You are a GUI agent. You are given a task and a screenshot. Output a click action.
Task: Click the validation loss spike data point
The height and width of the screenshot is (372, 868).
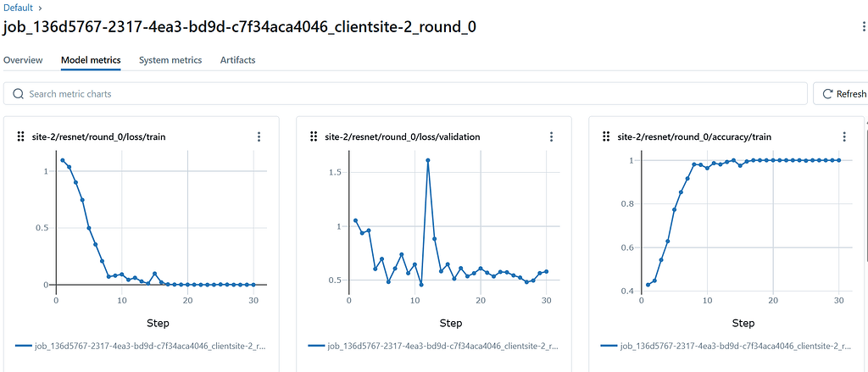pos(428,160)
